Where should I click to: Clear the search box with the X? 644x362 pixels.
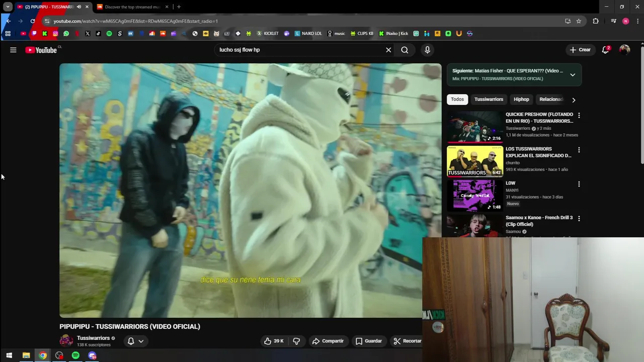(388, 50)
